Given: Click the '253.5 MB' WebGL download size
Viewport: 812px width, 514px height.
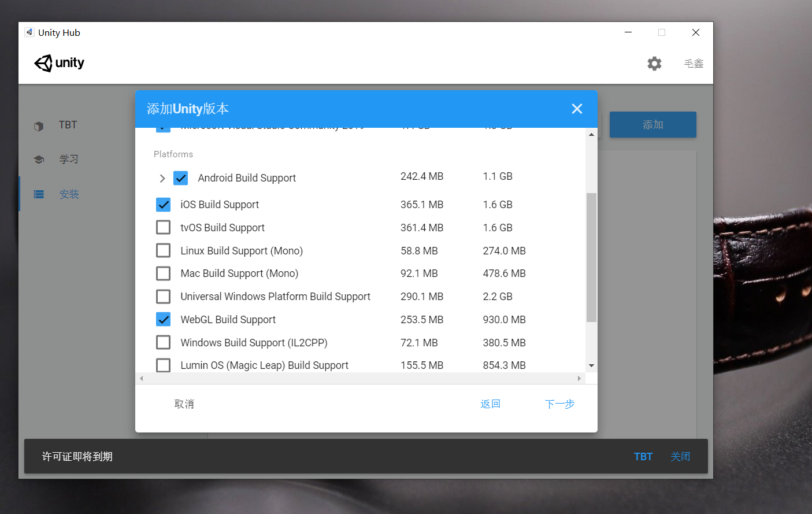Looking at the screenshot, I should point(422,320).
